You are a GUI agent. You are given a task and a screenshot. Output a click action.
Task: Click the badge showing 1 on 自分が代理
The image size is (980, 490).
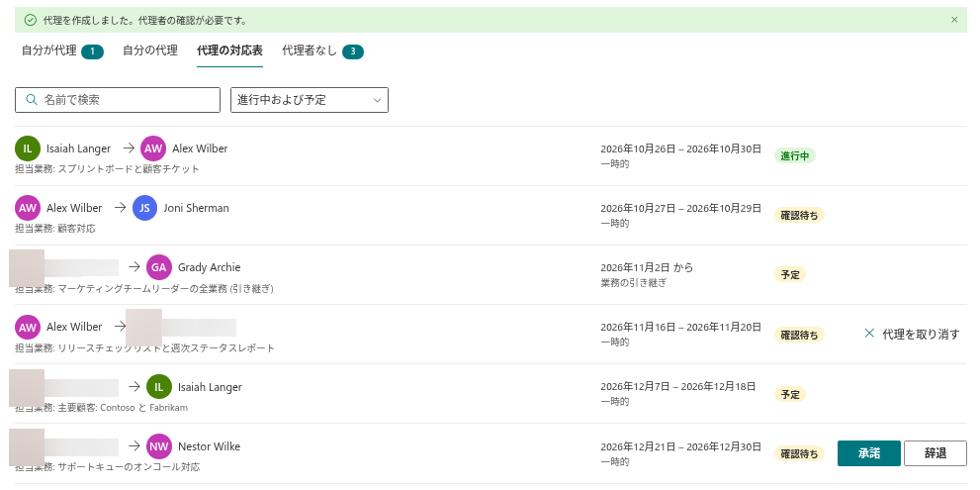(x=93, y=51)
